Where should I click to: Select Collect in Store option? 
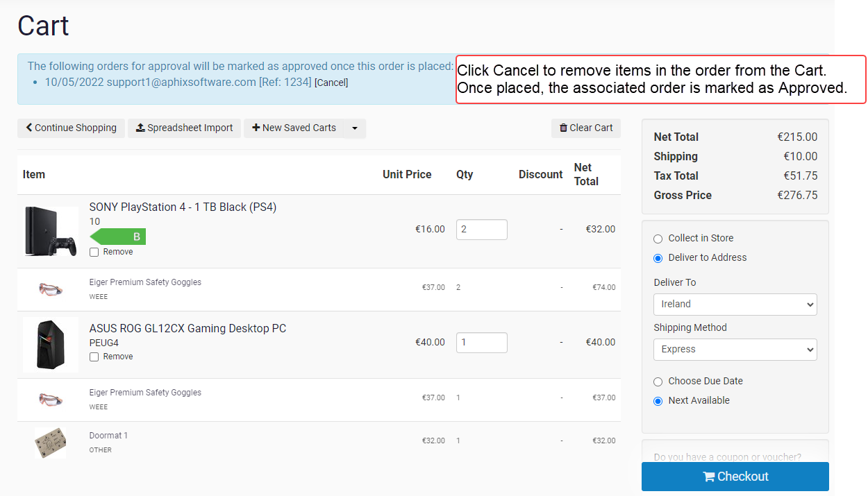point(658,239)
